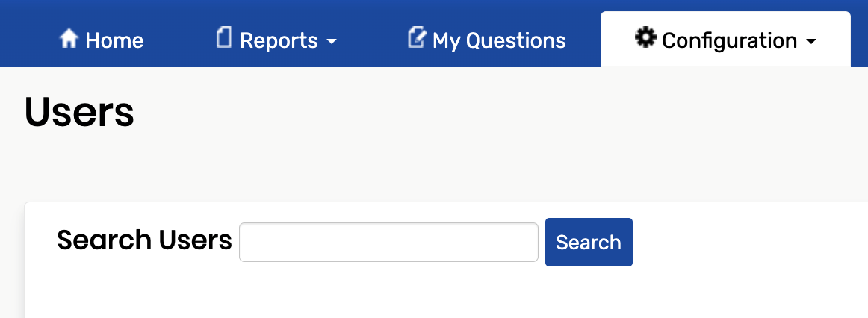
Task: Click the Reports document icon
Action: point(223,37)
